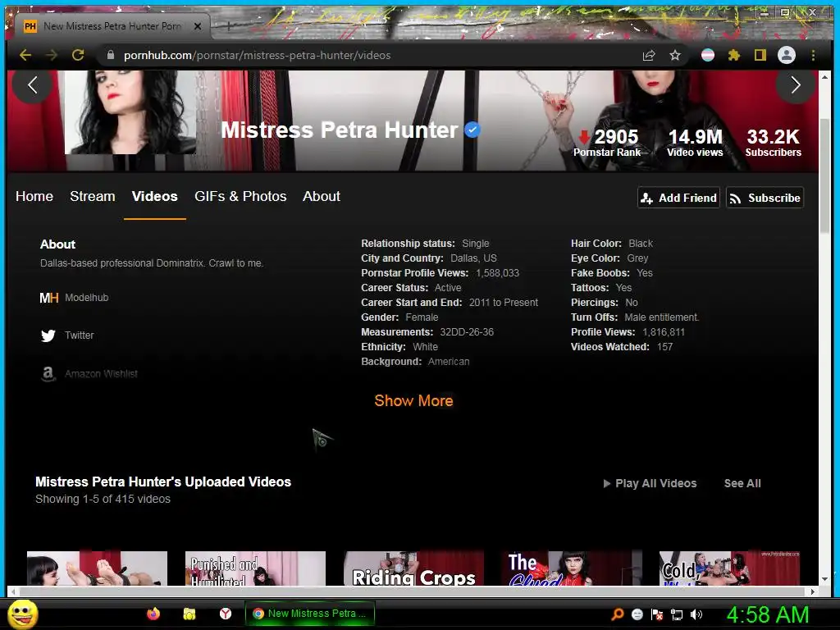The width and height of the screenshot is (840, 630).
Task: Toggle the browser side panel icon
Action: (x=760, y=55)
